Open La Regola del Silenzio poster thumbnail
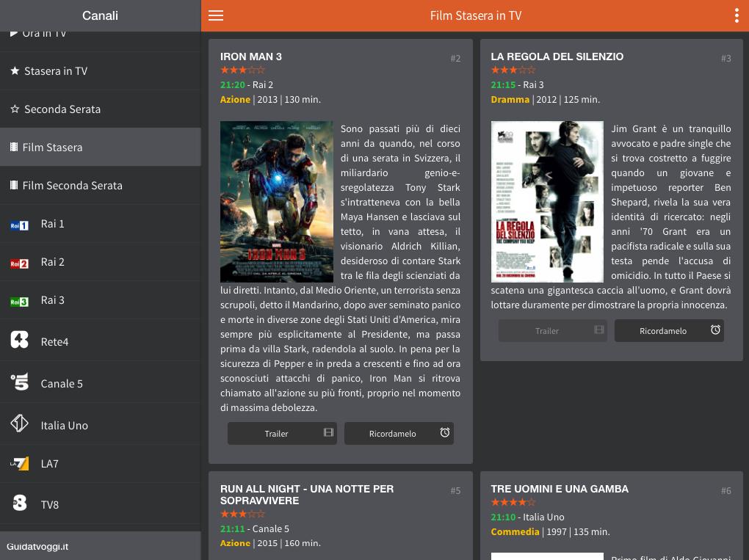This screenshot has height=560, width=749. point(547,201)
